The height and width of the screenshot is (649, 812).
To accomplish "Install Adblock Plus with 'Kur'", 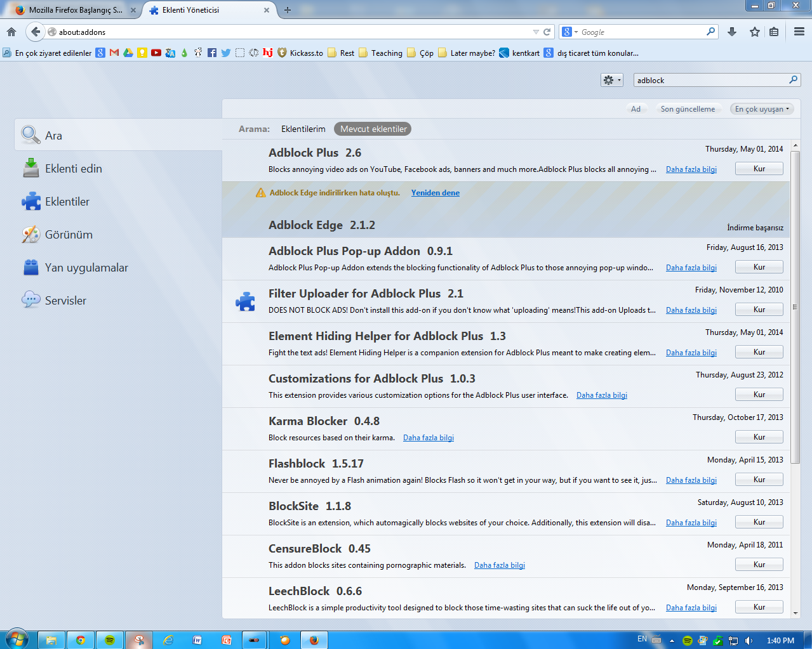I will [759, 169].
